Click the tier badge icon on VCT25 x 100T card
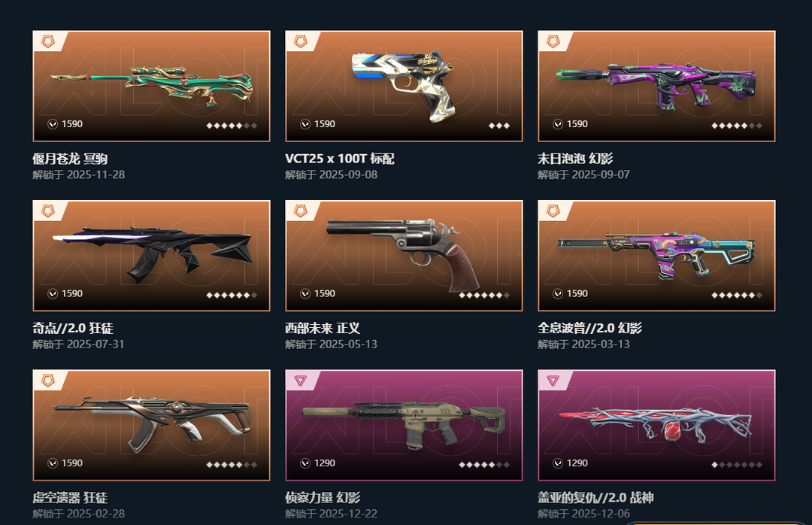The height and width of the screenshot is (525, 812). coord(301,41)
